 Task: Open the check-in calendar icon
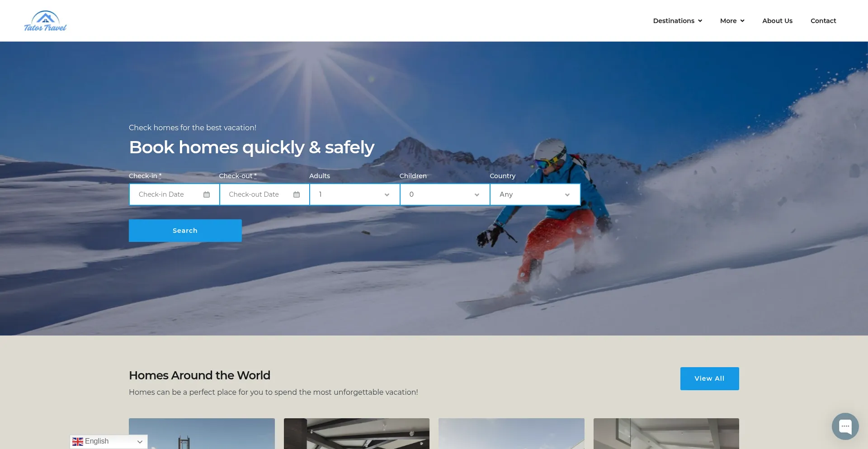point(207,194)
